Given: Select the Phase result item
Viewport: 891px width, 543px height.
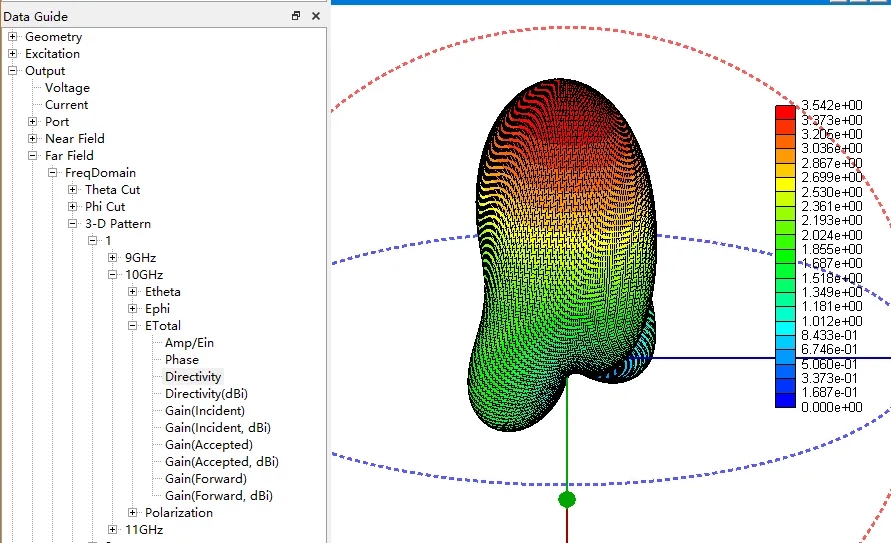Looking at the screenshot, I should (182, 360).
